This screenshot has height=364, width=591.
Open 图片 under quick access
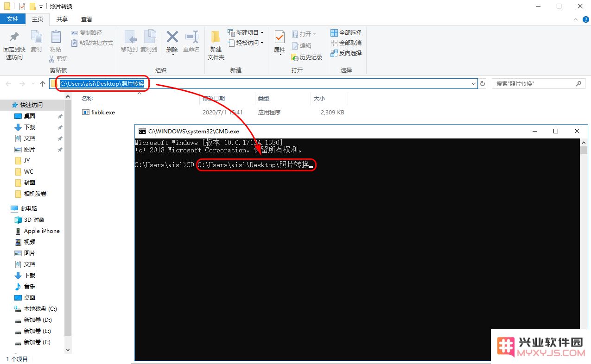click(30, 150)
